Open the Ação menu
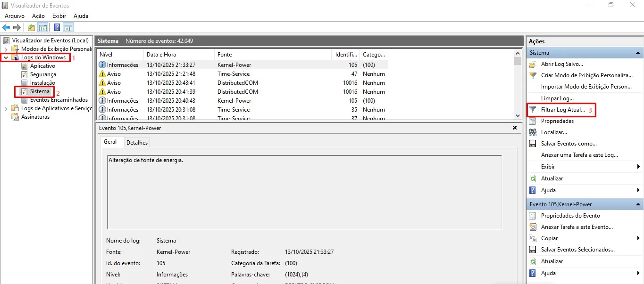Viewport: 644px width, 284px height. tap(38, 16)
